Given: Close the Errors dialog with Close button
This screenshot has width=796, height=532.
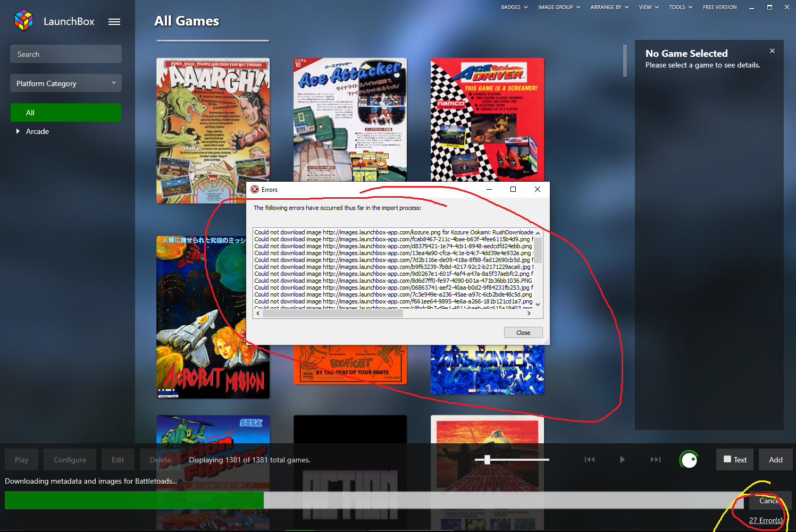Looking at the screenshot, I should tap(523, 333).
